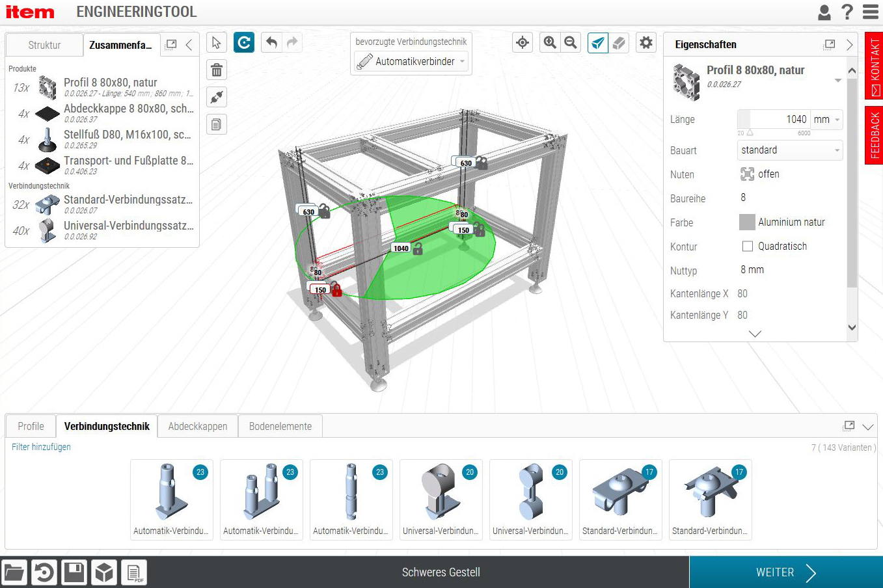Center the model view with the crosshair icon
The image size is (883, 588).
coord(523,42)
